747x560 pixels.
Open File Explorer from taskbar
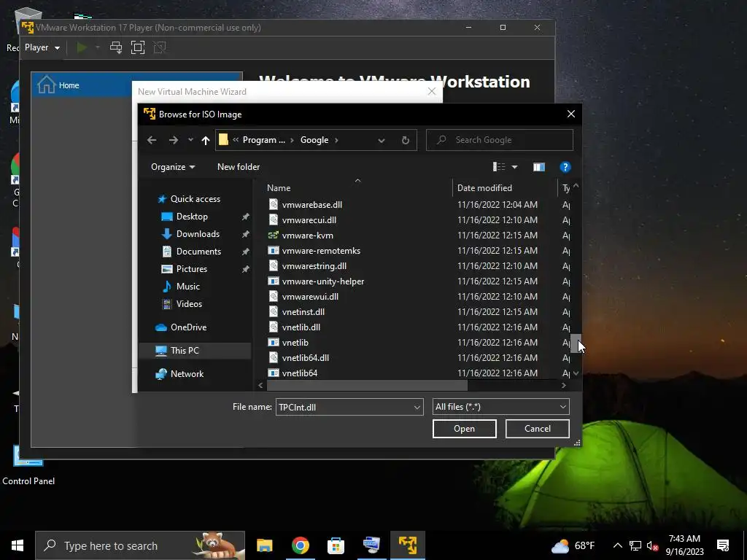(264, 545)
